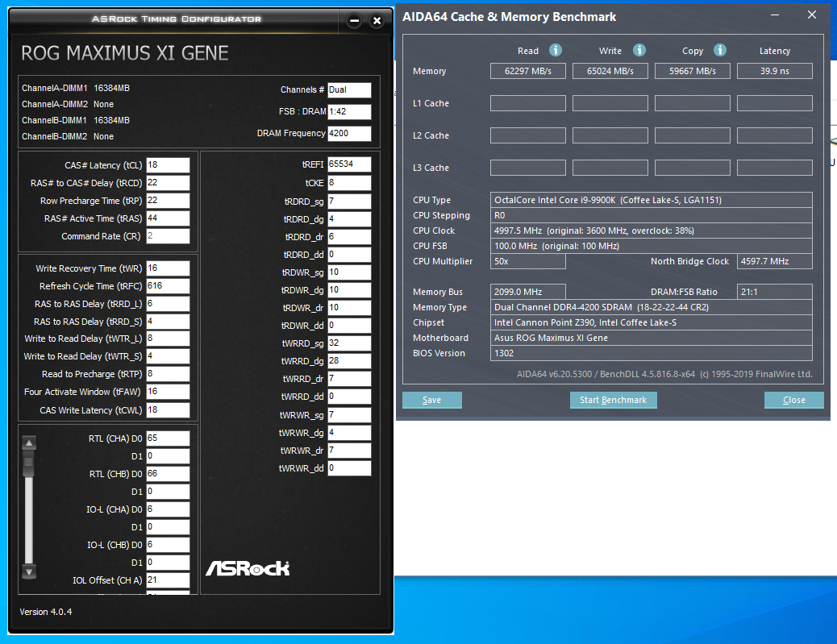Viewport: 837px width, 644px height.
Task: Click the Read info icon in AIDA64
Action: point(555,50)
